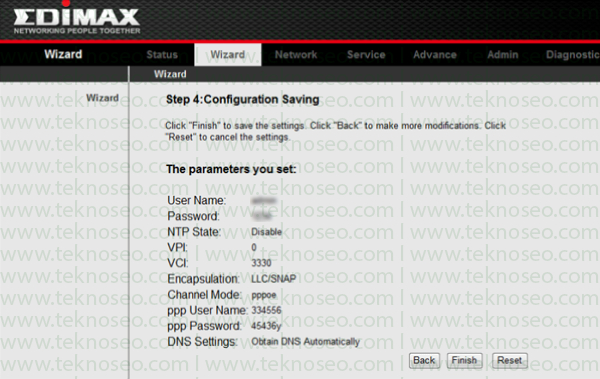Screen dimensions: 600x379
Task: Click the Reset button
Action: pyautogui.click(x=510, y=361)
